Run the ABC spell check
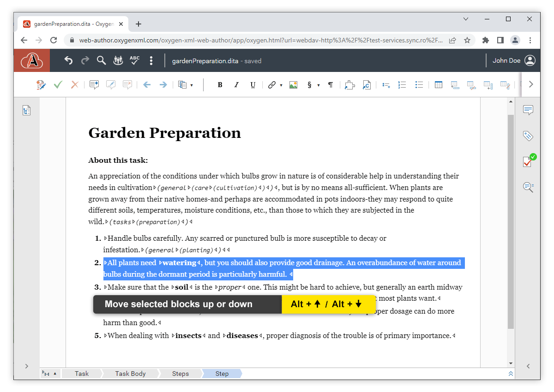Viewport: 554px width, 392px height. pyautogui.click(x=134, y=60)
